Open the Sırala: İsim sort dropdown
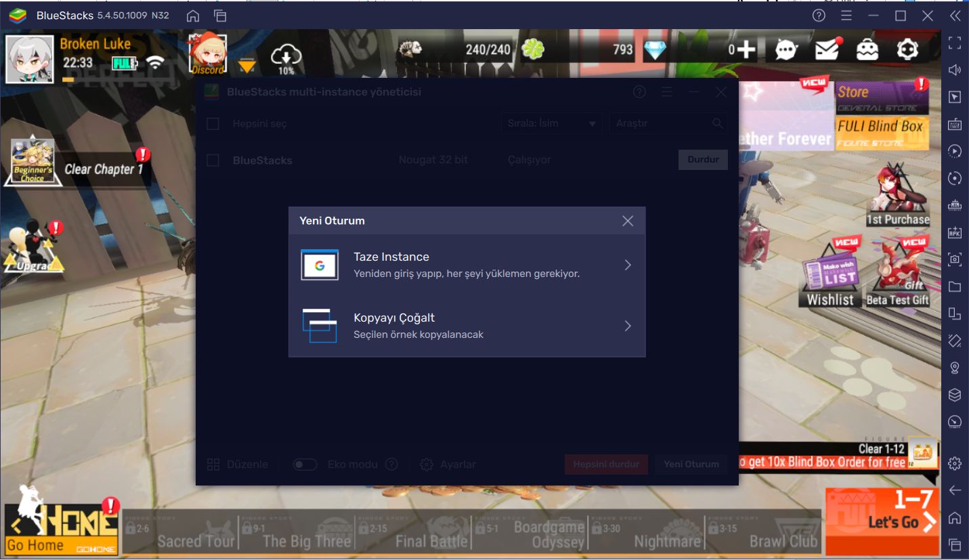The height and width of the screenshot is (560, 969). (x=551, y=123)
